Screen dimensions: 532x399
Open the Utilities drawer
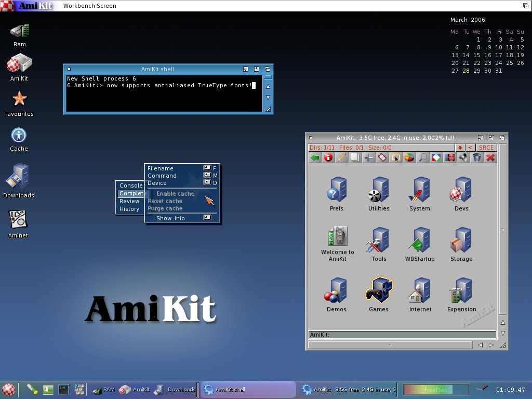click(379, 194)
